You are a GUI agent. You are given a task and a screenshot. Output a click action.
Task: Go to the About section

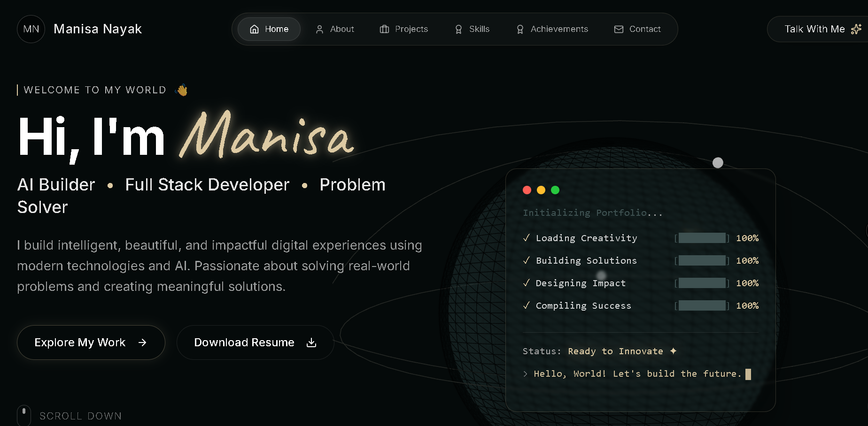[335, 29]
